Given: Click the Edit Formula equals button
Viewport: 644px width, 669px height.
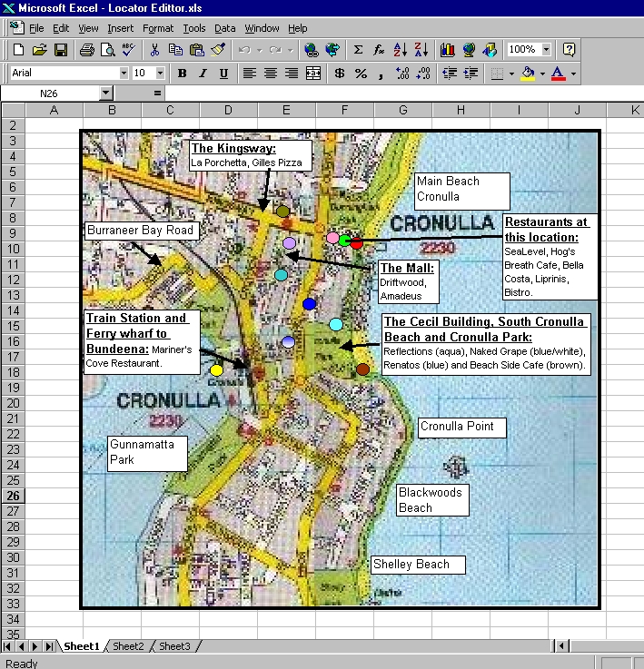Looking at the screenshot, I should pos(157,93).
